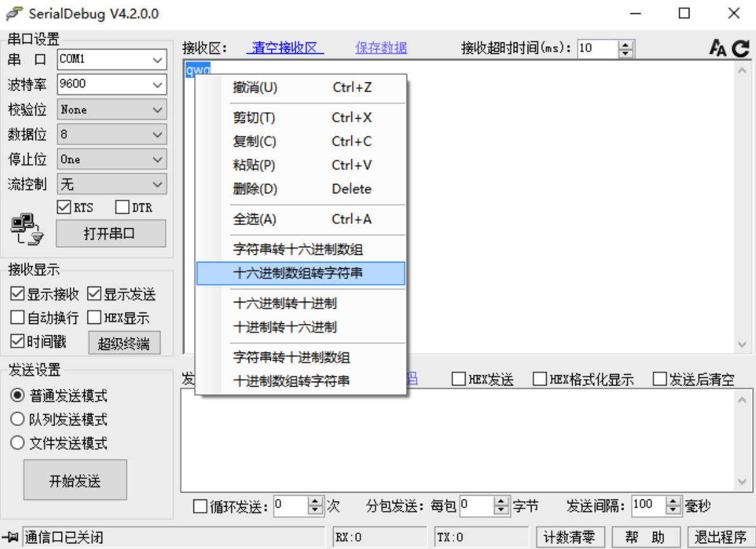Viewport: 756px width, 549px height.
Task: Maximize the SerialDebug window
Action: pos(684,13)
